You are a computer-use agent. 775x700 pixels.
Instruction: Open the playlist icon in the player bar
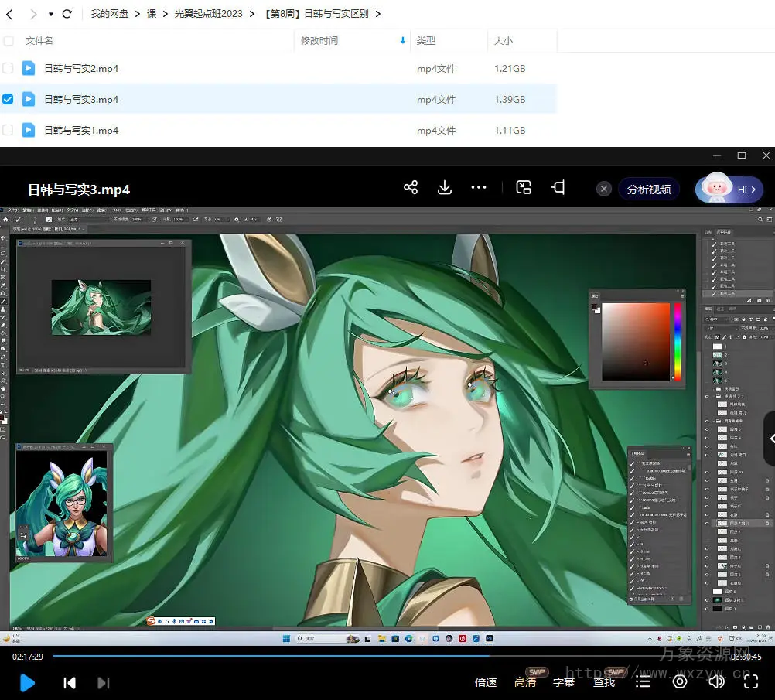(643, 681)
